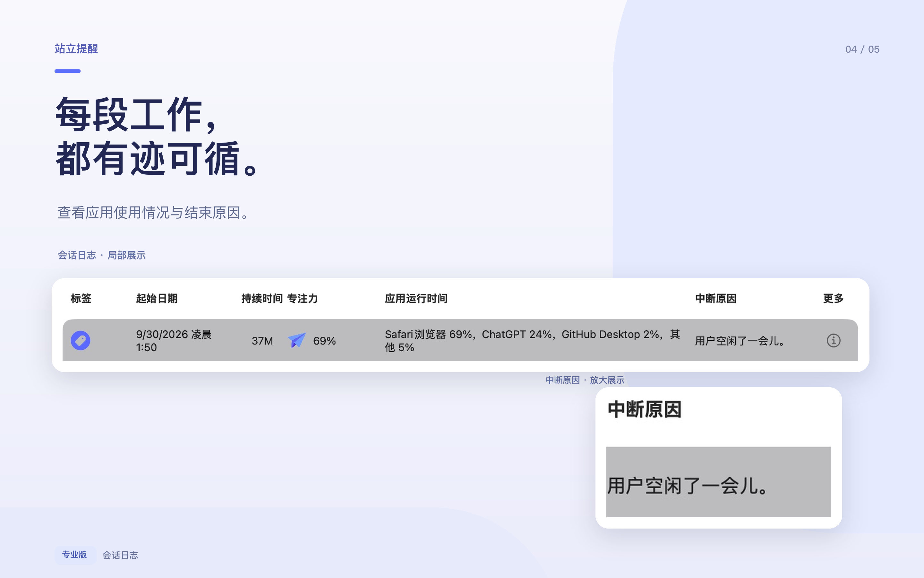Click the 中断原因 · 放大展示 caption
The image size is (924, 578).
pyautogui.click(x=585, y=380)
